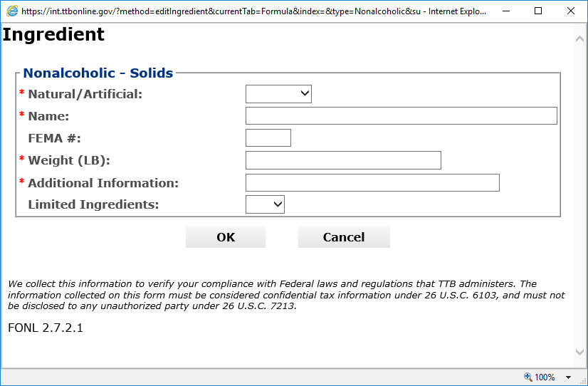Maximize the Ingredient popup window
Viewport: 588px width, 386px height.
[537, 11]
